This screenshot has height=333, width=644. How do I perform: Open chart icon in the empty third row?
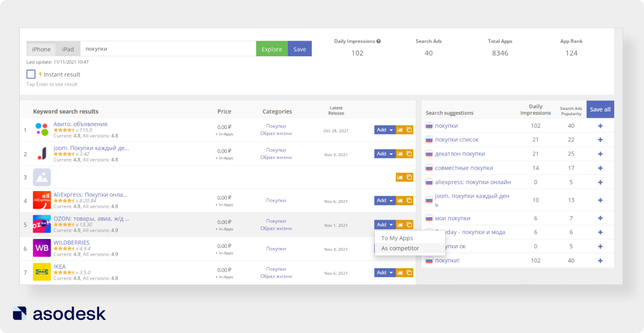point(400,177)
